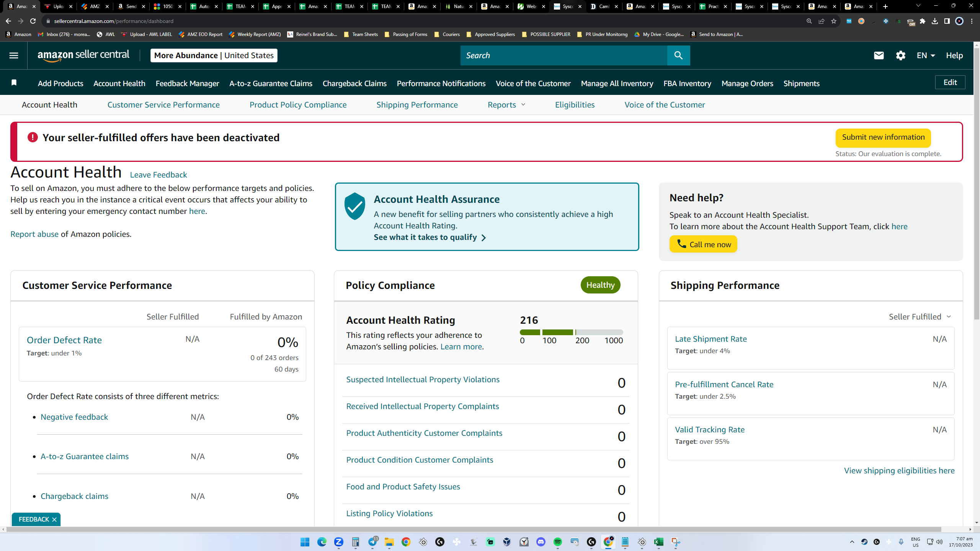Image resolution: width=980 pixels, height=551 pixels.
Task: Open the Help link in header
Action: pyautogui.click(x=954, y=55)
